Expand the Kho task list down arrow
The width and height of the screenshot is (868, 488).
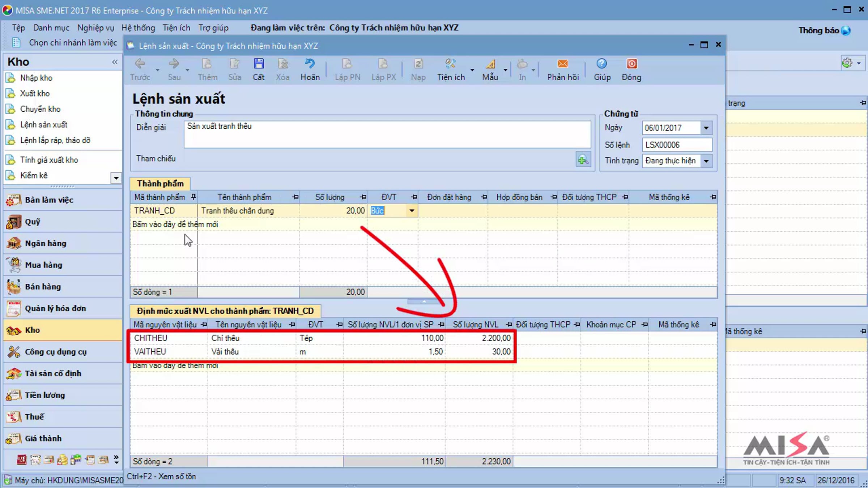116,178
